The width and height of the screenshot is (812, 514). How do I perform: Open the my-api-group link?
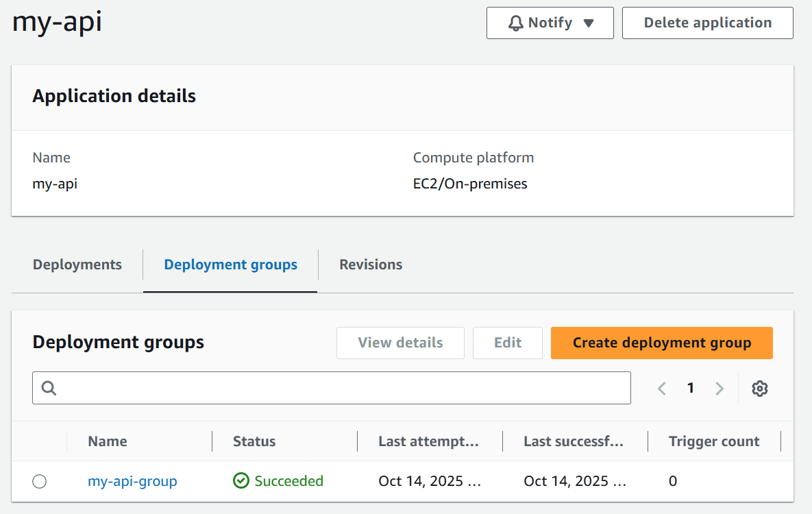(132, 481)
